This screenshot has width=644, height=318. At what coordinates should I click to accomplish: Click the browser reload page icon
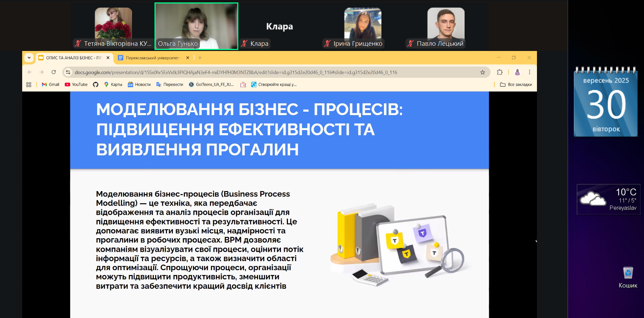(54, 72)
